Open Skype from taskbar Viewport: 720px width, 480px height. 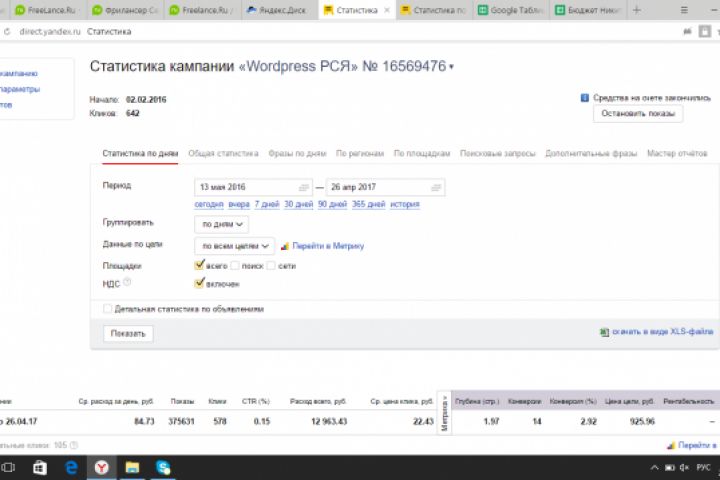[163, 468]
